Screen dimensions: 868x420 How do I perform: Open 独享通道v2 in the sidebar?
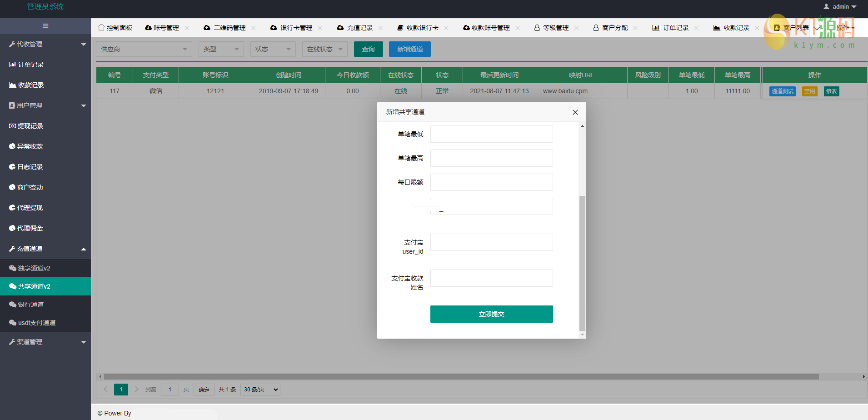[x=34, y=268]
